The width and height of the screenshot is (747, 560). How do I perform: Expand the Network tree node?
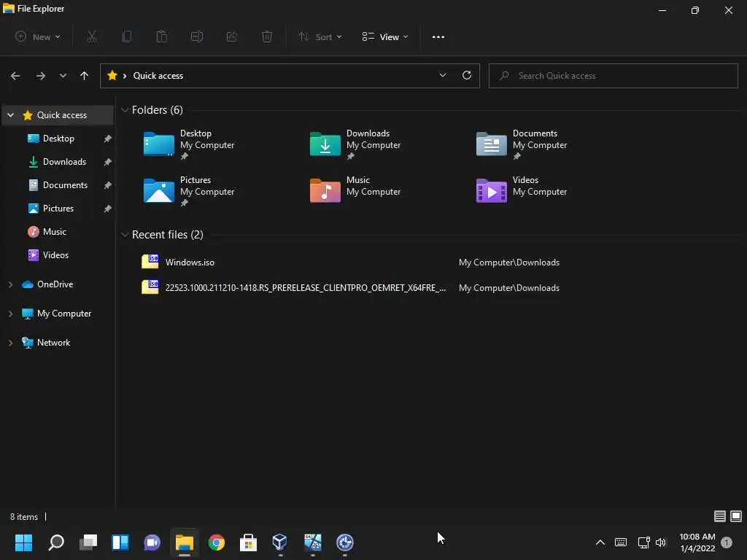10,343
